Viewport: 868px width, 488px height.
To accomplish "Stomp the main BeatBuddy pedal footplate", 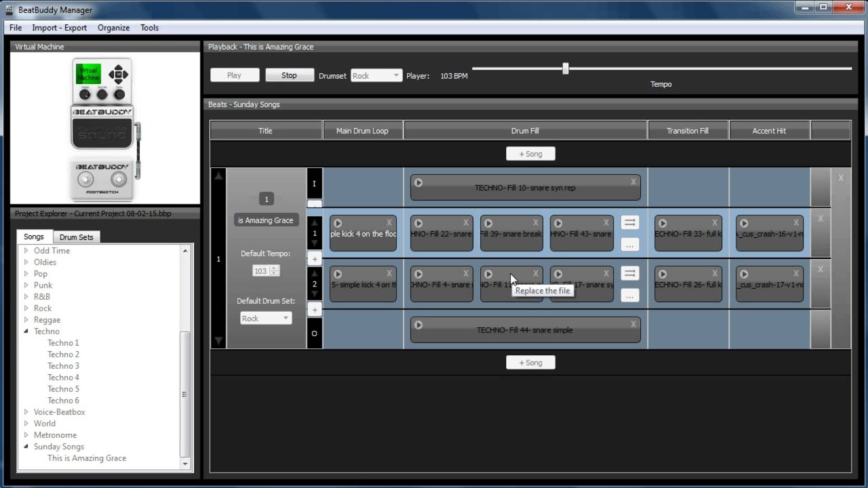I will pyautogui.click(x=102, y=134).
